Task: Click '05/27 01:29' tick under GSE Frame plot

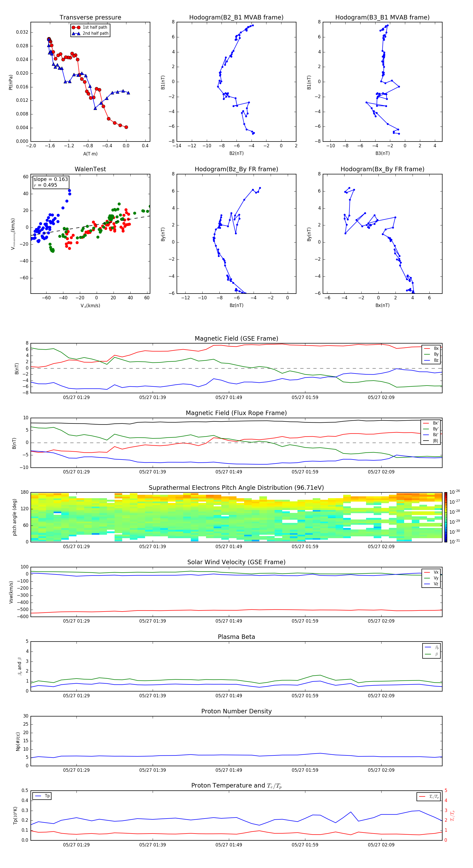Action: pyautogui.click(x=76, y=397)
